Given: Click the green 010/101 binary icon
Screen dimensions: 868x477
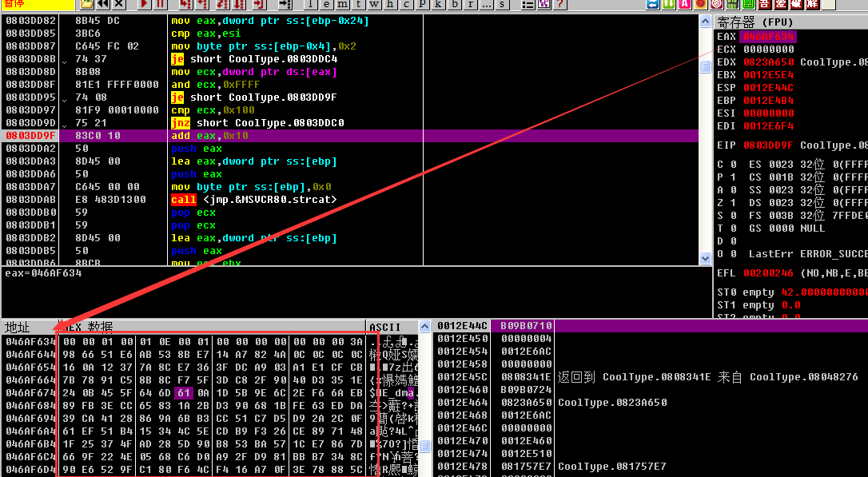Looking at the screenshot, I should click(733, 4).
